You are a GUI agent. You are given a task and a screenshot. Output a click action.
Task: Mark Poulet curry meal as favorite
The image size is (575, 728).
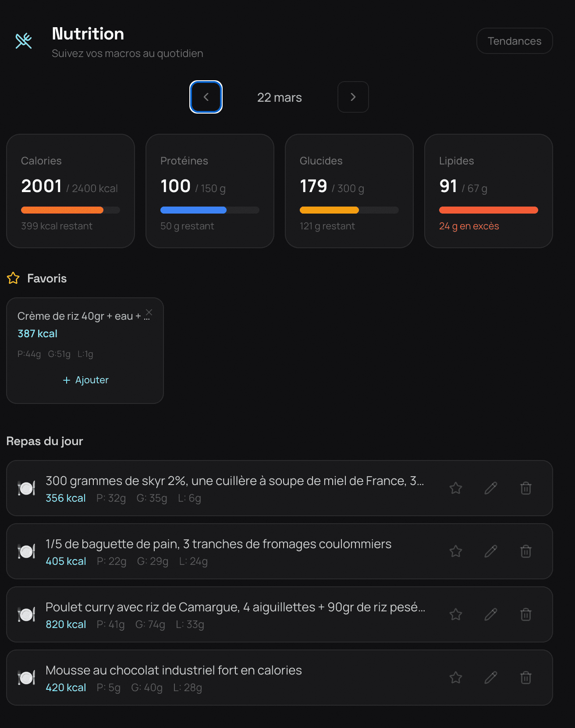click(456, 614)
